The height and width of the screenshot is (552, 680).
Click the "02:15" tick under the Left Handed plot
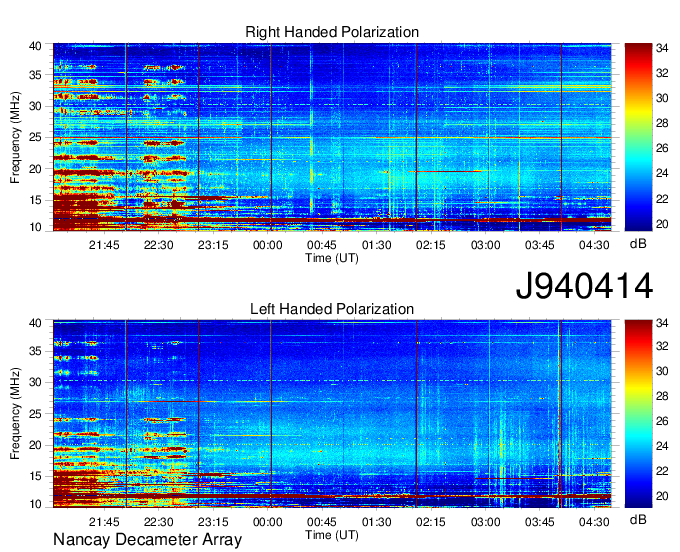pyautogui.click(x=431, y=522)
